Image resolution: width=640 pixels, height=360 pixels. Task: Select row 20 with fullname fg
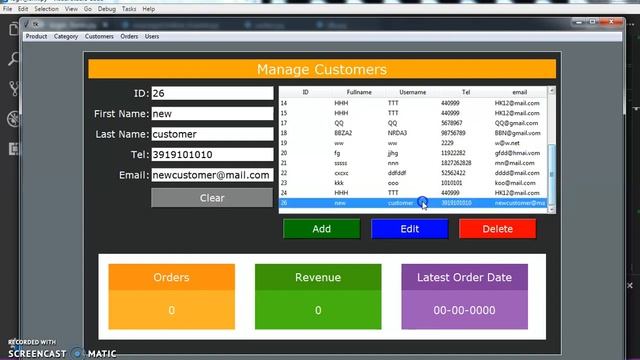(x=413, y=153)
